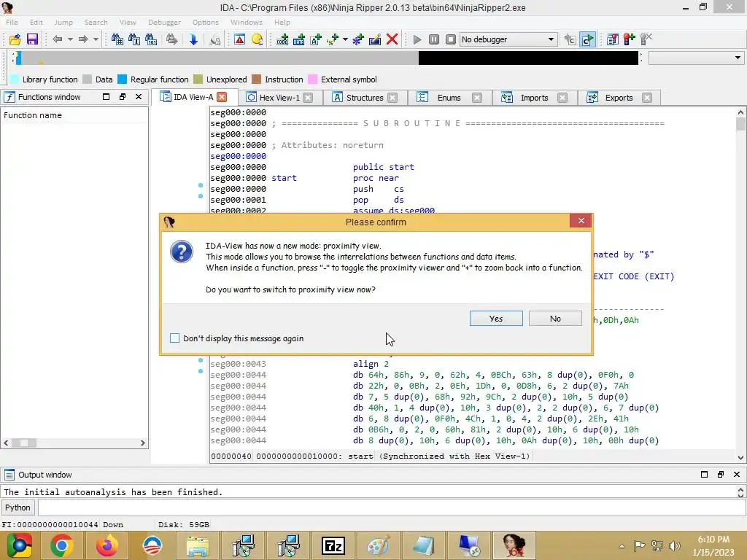Jump forward with the right arrow icon

point(83,39)
